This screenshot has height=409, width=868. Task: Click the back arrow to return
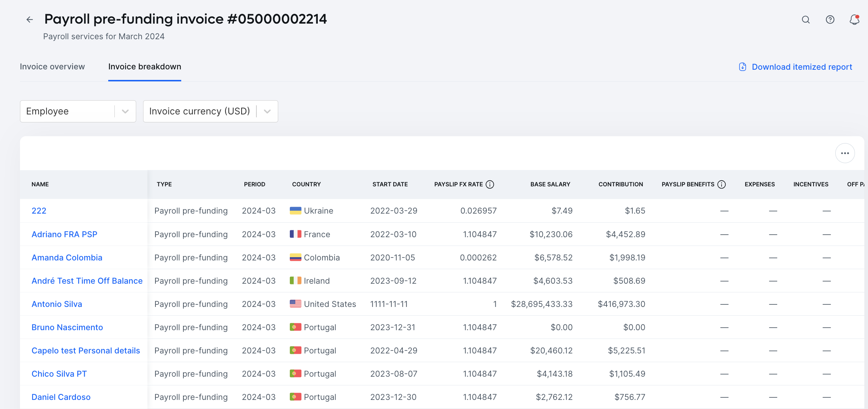click(x=29, y=19)
